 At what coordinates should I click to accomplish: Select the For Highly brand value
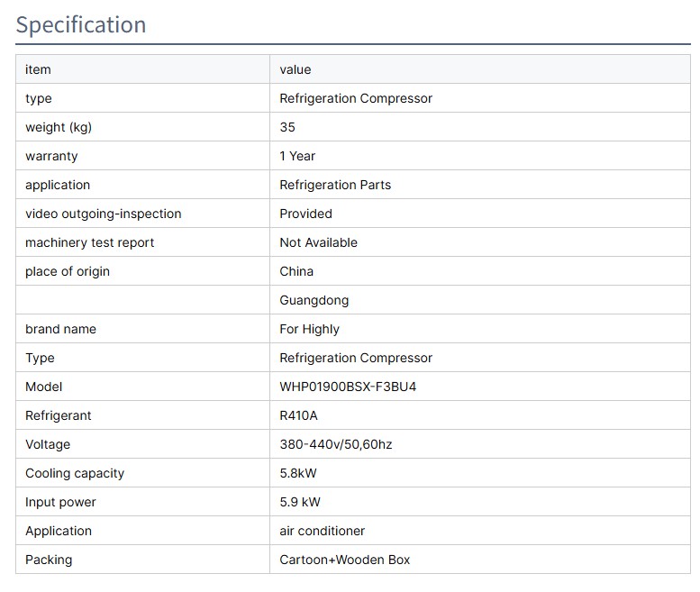click(x=309, y=329)
